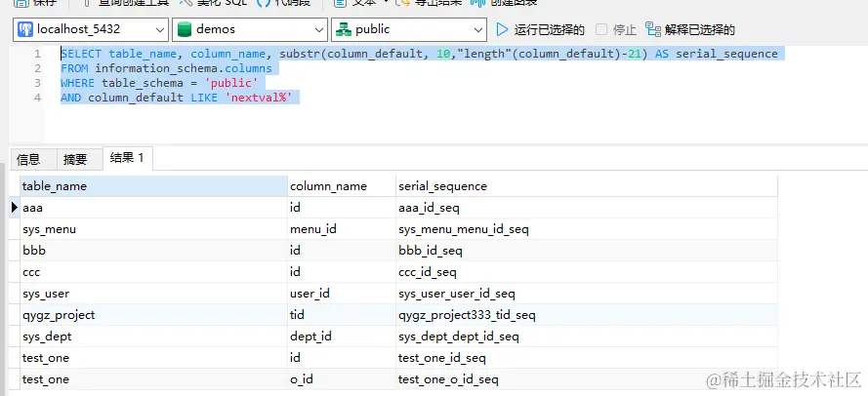868x396 pixels.
Task: Select the 'sys_dept' table_name cell
Action: click(x=154, y=337)
